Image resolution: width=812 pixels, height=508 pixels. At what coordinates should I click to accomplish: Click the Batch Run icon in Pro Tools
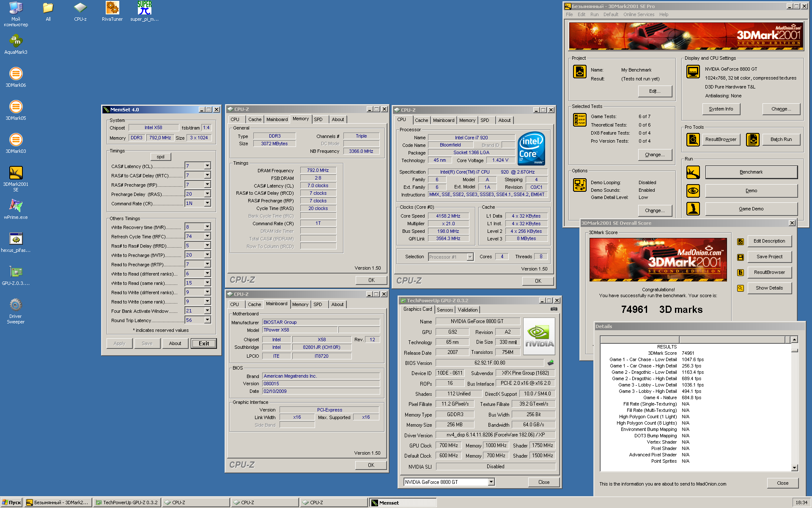tap(752, 140)
